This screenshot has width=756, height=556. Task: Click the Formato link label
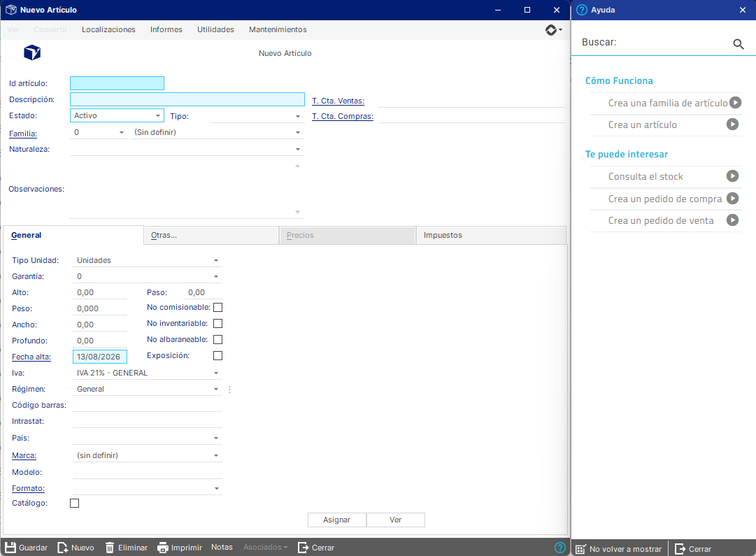29,488
